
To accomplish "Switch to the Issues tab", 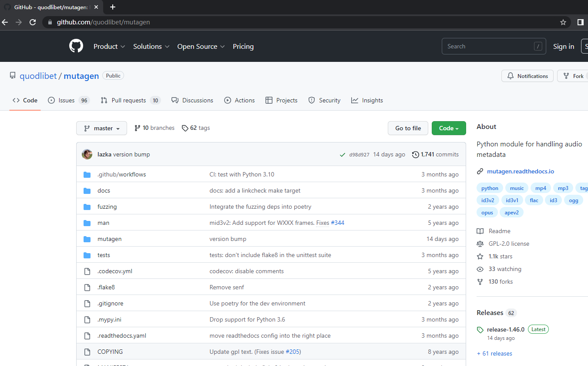I will pyautogui.click(x=68, y=100).
